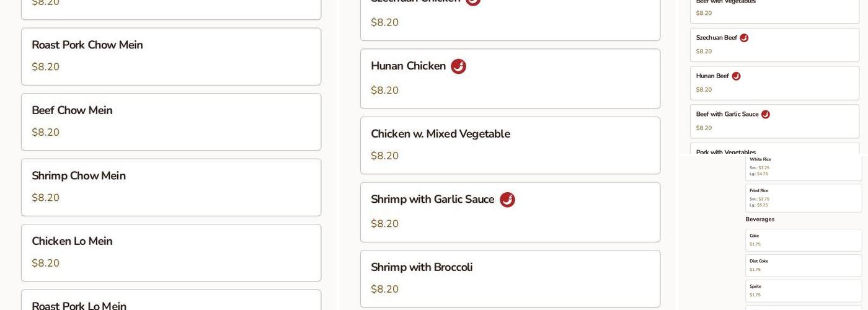Open the Szechuan Beef item name
Screen dimensions: 868x310
(x=716, y=38)
